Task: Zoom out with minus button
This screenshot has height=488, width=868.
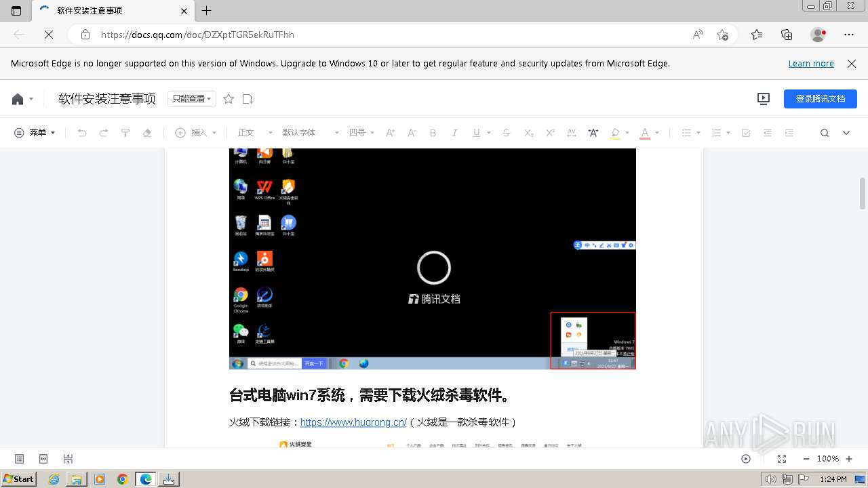Action: (806, 459)
